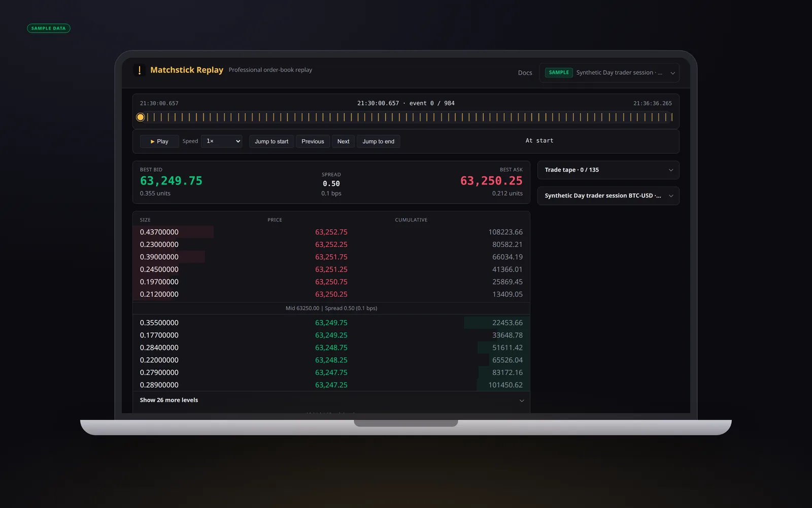Select ask level 63,252.75

331,232
